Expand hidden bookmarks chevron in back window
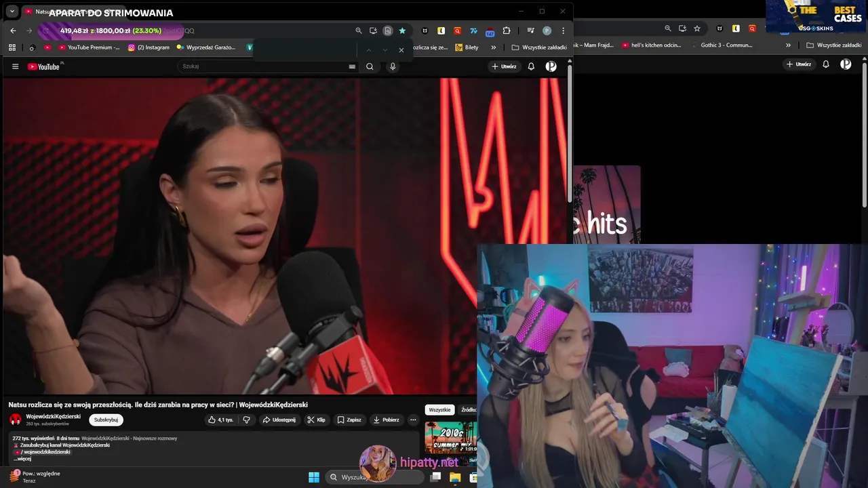Viewport: 868px width, 488px height. tap(788, 45)
